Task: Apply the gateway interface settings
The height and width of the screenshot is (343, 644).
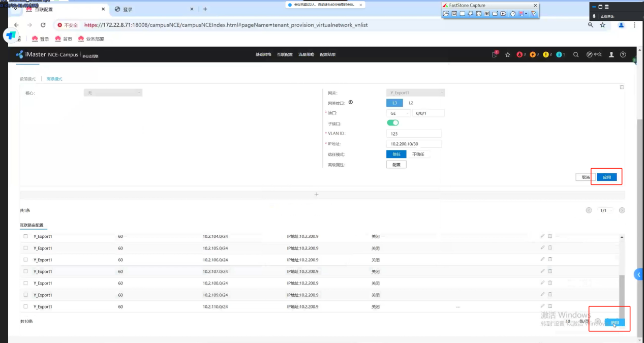Action: pos(607,177)
